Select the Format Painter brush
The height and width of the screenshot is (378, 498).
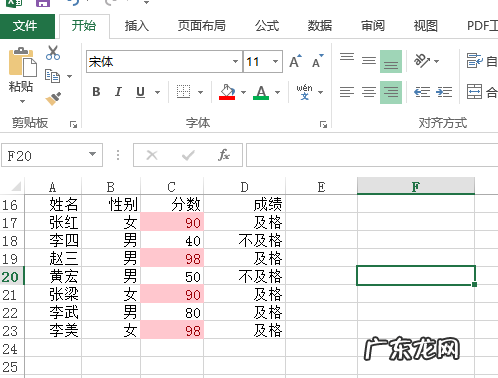(x=53, y=98)
